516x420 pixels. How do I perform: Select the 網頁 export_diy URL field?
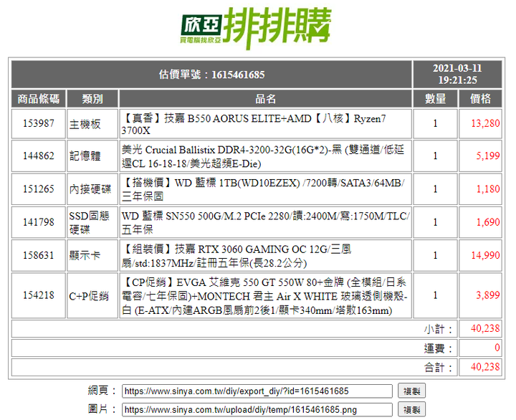point(257,391)
